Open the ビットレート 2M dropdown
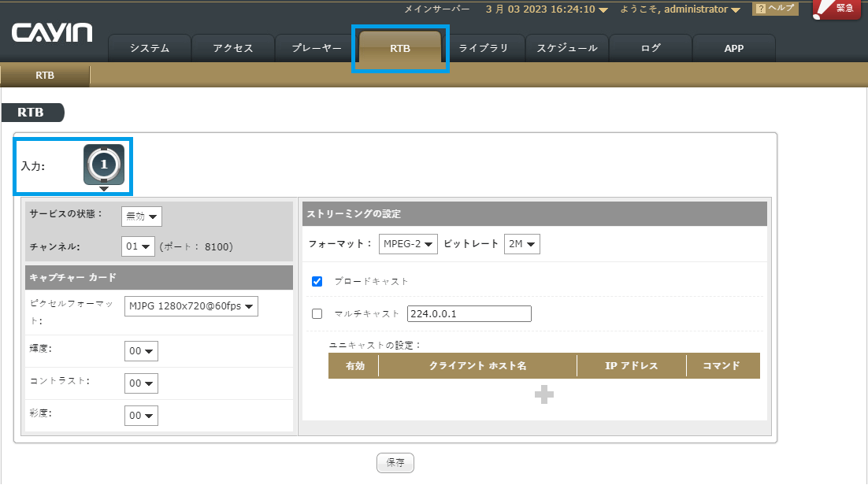Screen dimensions: 868x496 (x=522, y=244)
